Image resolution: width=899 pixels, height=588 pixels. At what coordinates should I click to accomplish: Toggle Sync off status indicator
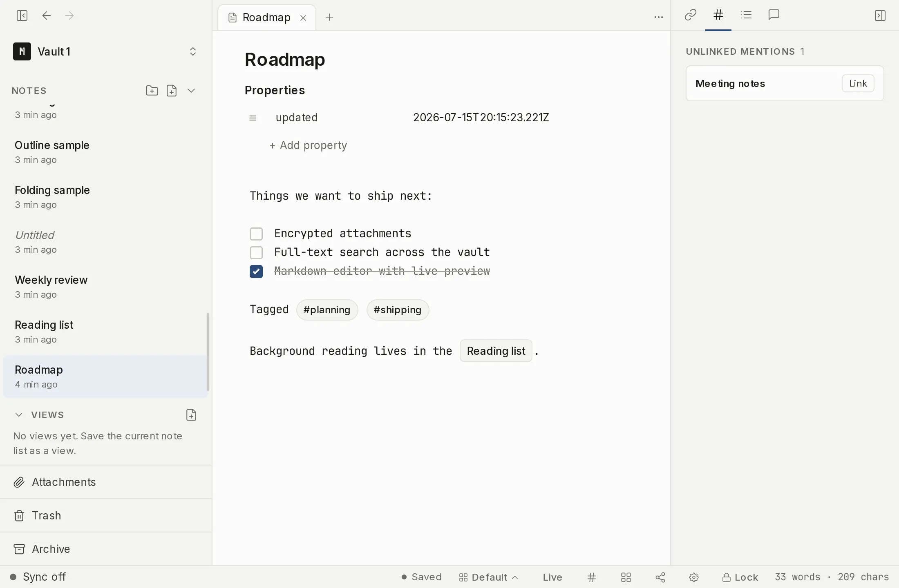[x=38, y=577]
